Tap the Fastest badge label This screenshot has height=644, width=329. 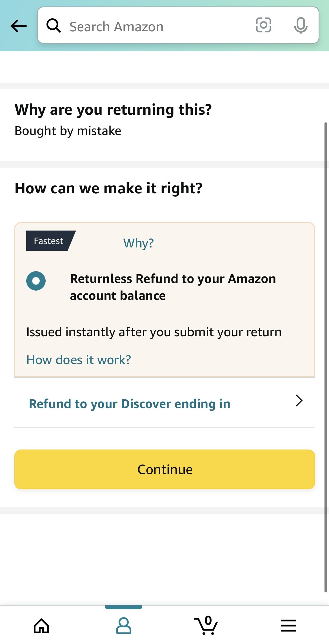coord(49,241)
